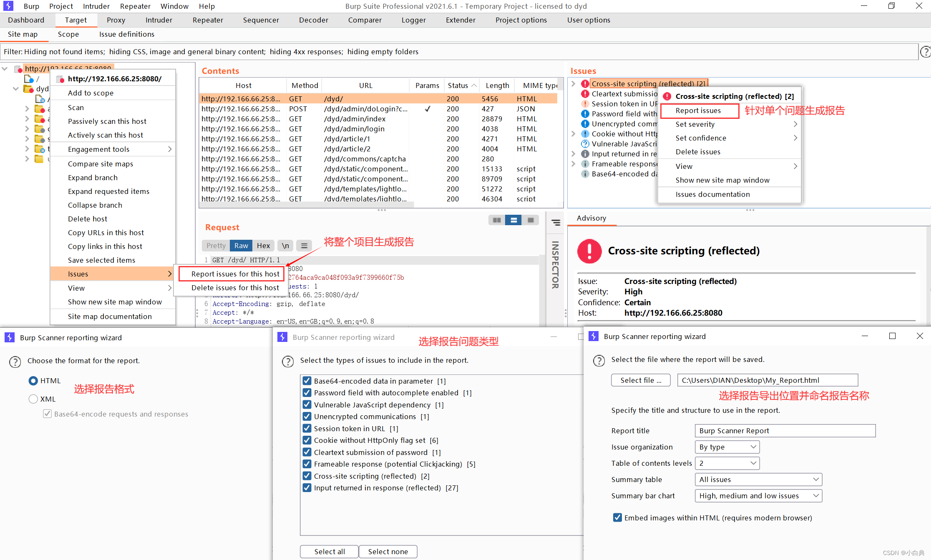Click the red exclamation icon on Cleartext submission issue
The width and height of the screenshot is (931, 560).
(x=585, y=93)
